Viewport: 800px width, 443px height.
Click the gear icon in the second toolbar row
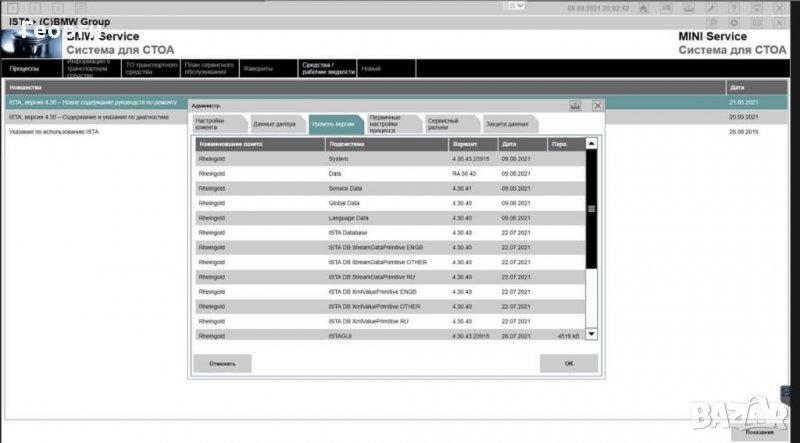tap(735, 22)
